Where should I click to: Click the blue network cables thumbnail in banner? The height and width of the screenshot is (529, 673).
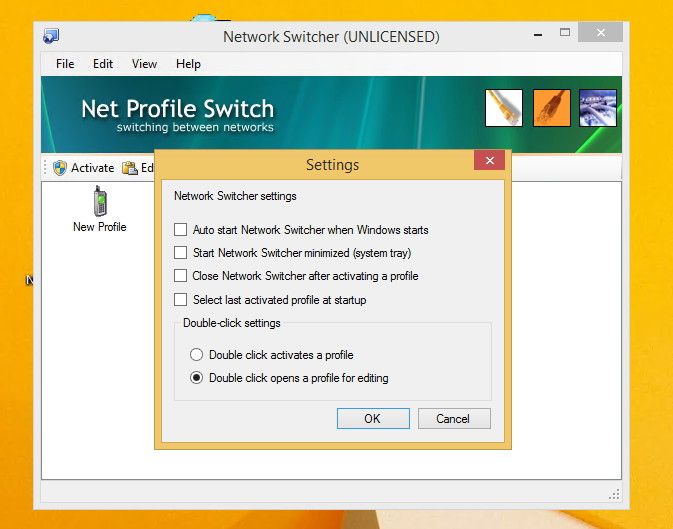click(598, 108)
